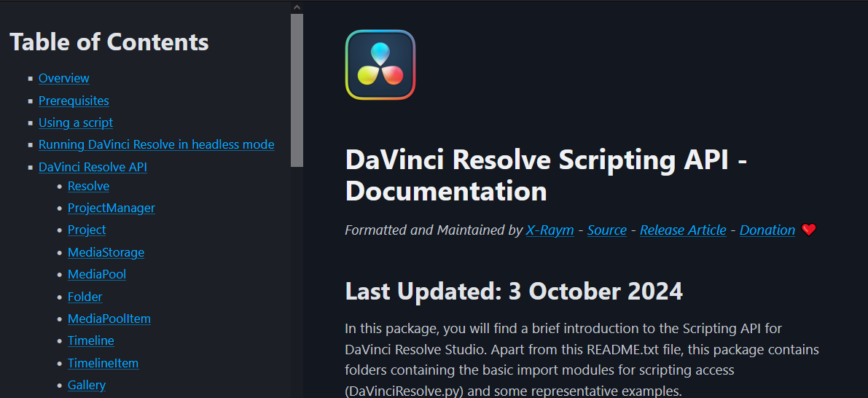Navigate to the Resolve subsection
This screenshot has height=398, width=868.
[x=88, y=186]
